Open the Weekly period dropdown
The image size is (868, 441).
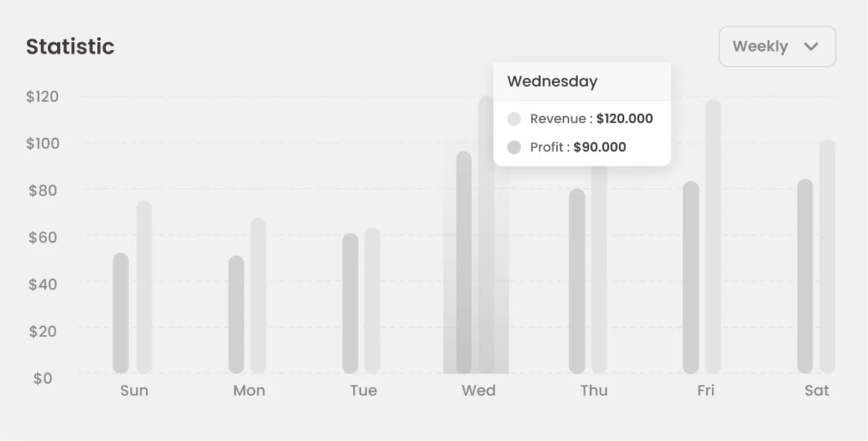(776, 46)
